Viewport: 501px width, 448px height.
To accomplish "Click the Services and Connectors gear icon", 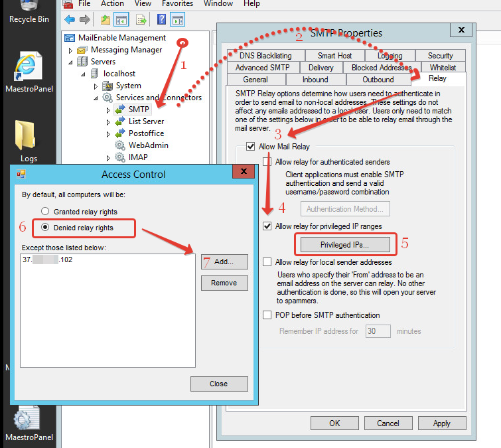I will [x=107, y=98].
